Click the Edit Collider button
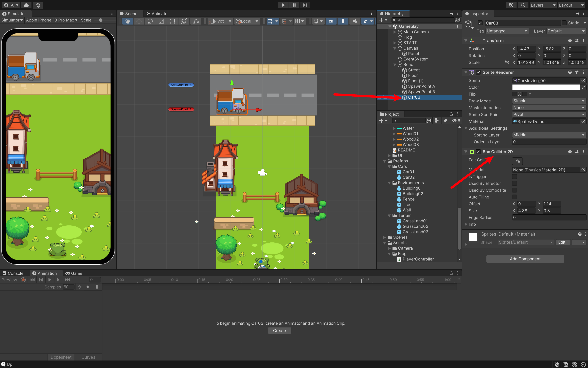This screenshot has width=588, height=368. click(x=517, y=161)
